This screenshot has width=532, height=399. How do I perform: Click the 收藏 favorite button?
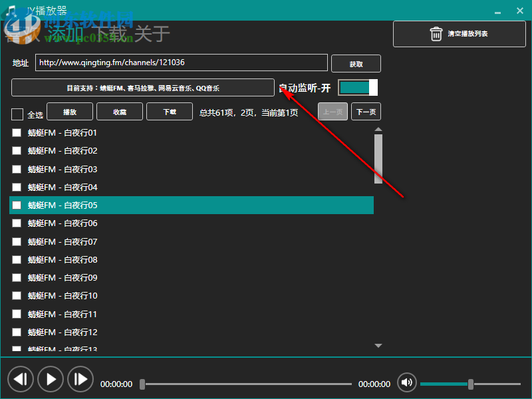[119, 111]
